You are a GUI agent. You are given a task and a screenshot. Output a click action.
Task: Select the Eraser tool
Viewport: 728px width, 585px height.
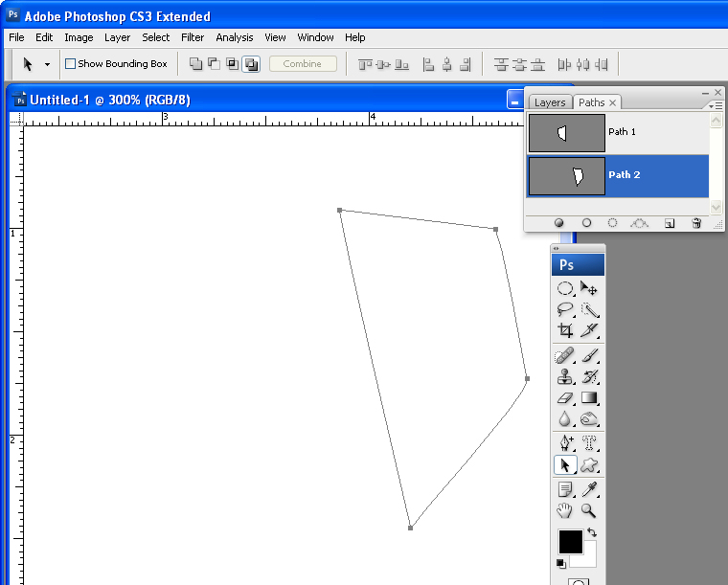click(565, 398)
